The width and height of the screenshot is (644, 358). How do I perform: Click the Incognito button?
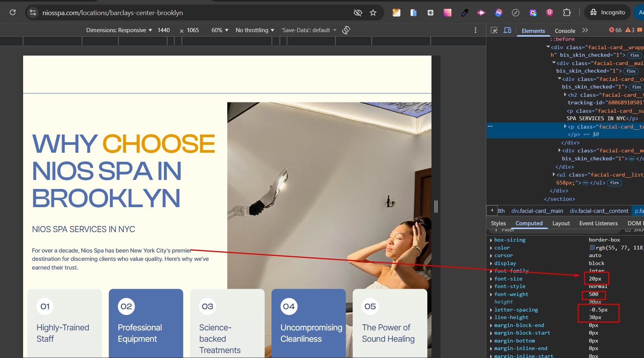[608, 12]
